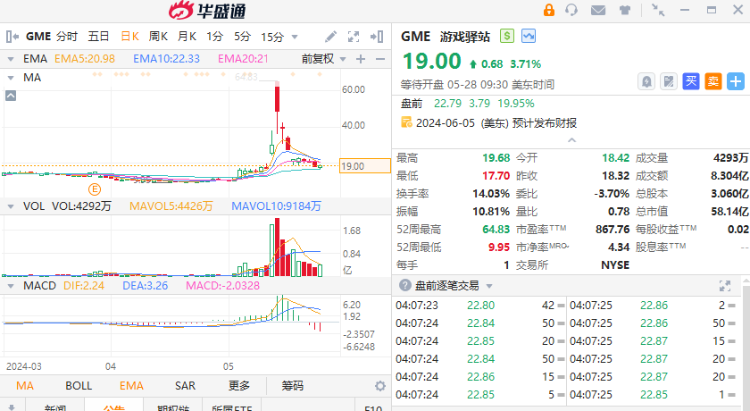Image resolution: width=750 pixels, height=411 pixels.
Task: Click the 总市值 value 58.14亿
Action: [x=730, y=211]
